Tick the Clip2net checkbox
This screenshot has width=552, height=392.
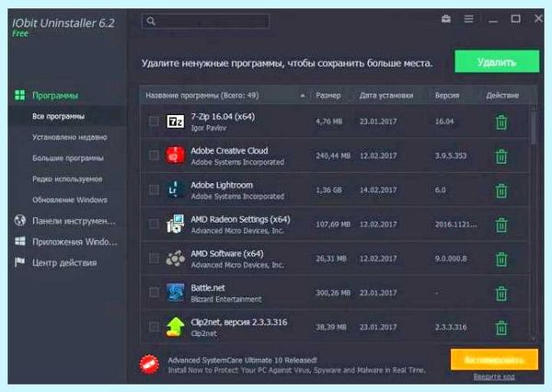click(154, 327)
